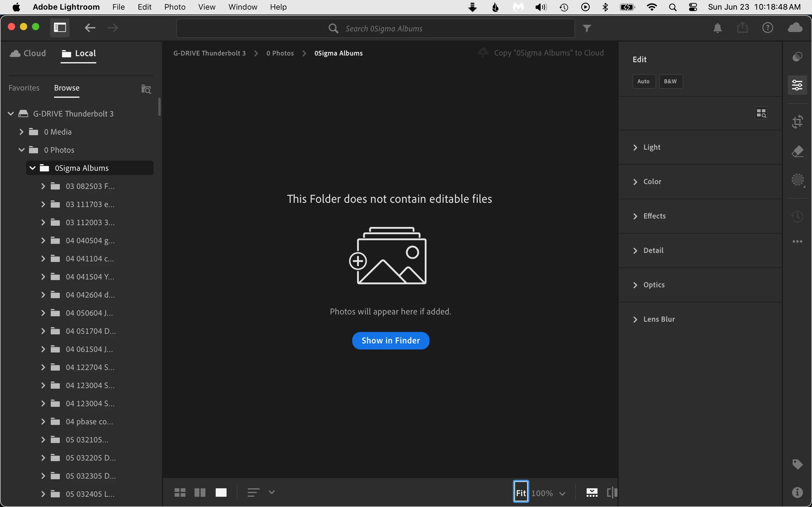The width and height of the screenshot is (812, 507).
Task: Click the filter funnel icon
Action: [587, 28]
